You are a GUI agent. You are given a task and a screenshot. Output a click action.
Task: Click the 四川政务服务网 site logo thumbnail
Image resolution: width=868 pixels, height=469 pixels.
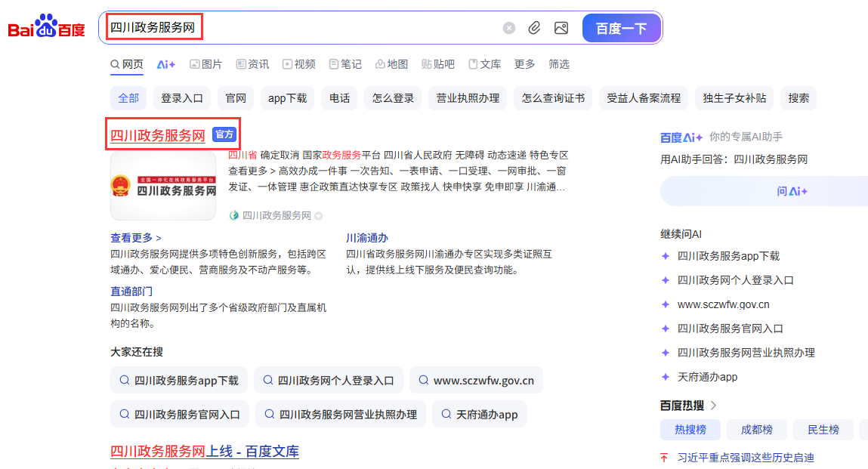click(x=163, y=185)
